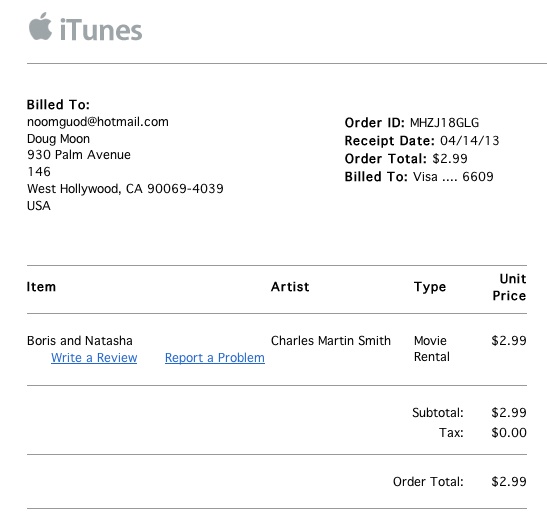This screenshot has height=518, width=547.
Task: Click the Tax amount $0.00
Action: click(509, 433)
